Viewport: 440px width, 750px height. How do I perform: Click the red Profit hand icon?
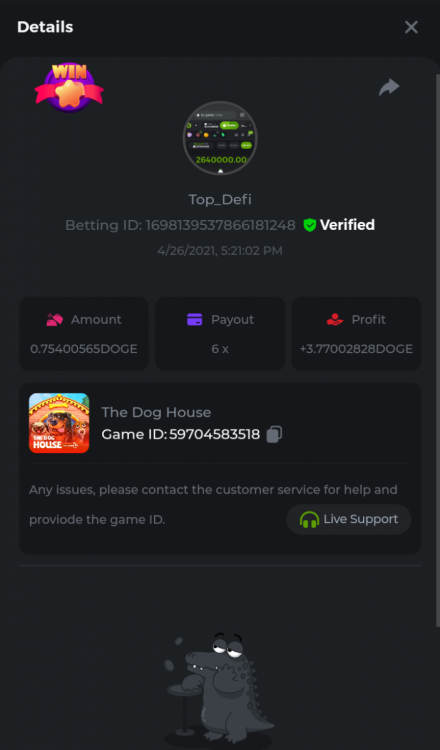[x=335, y=320]
